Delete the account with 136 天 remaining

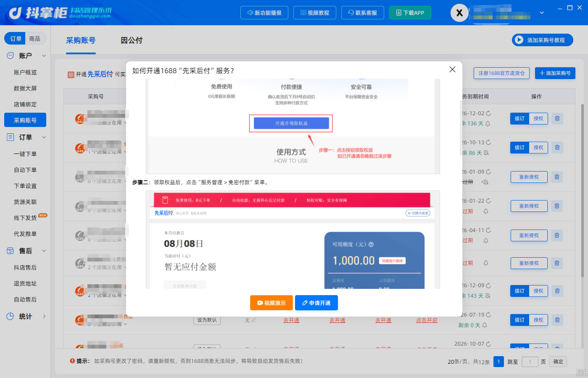point(557,119)
